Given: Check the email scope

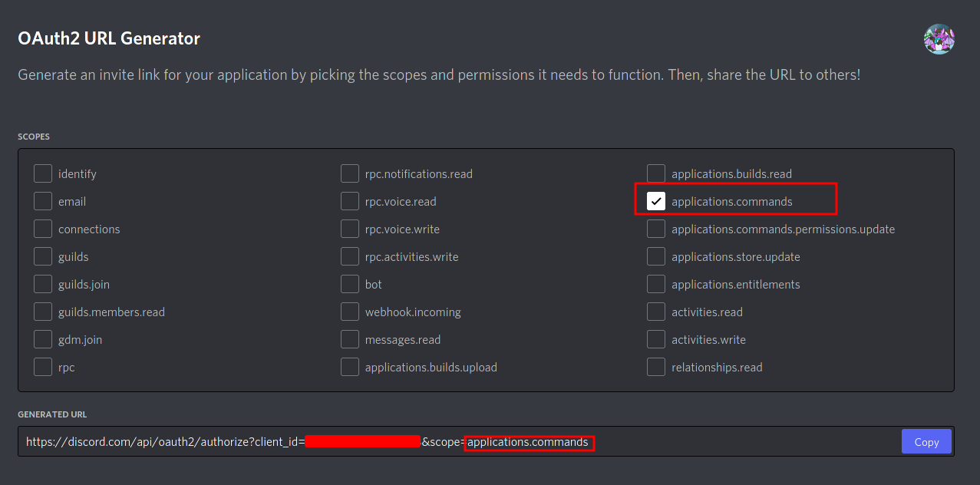Looking at the screenshot, I should tap(43, 201).
